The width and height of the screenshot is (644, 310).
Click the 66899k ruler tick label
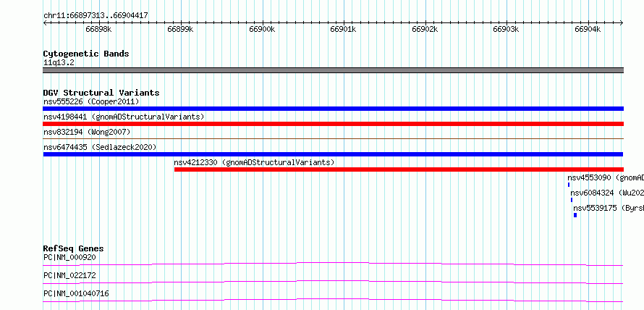pyautogui.click(x=180, y=29)
